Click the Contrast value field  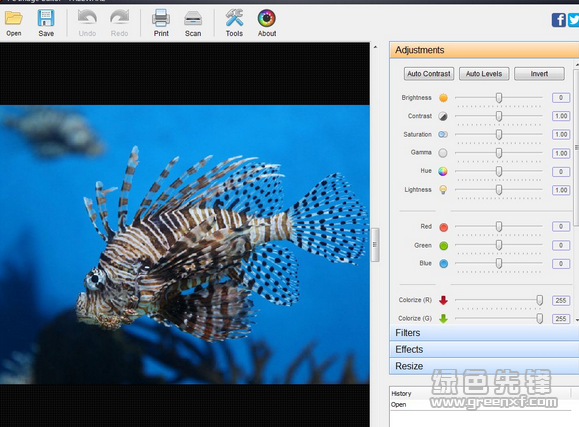pos(561,116)
